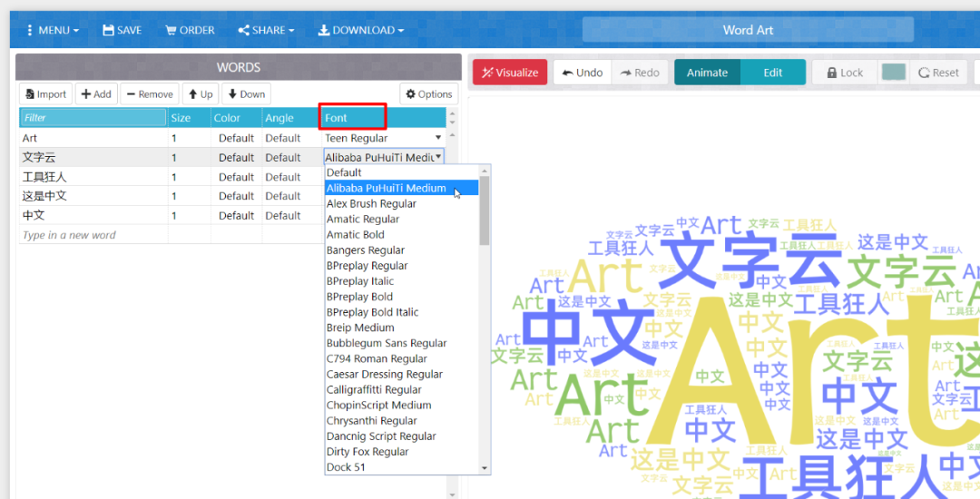Switch to Edit mode

coord(773,73)
